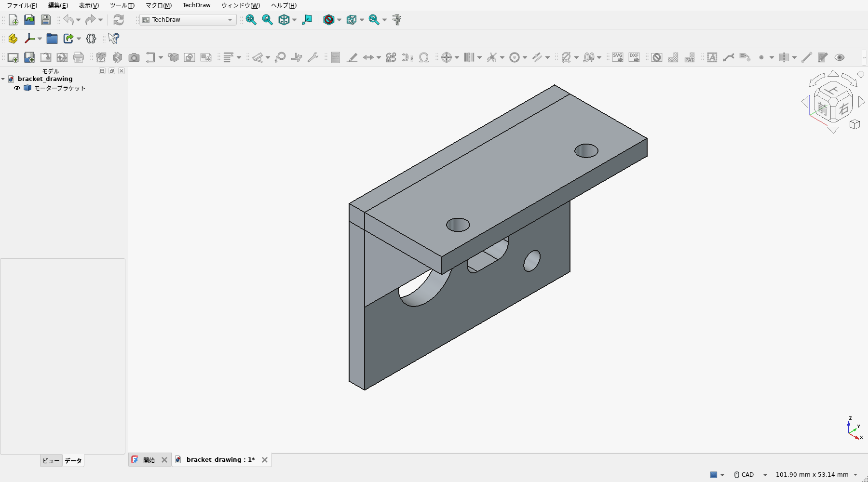Click the 前 face of navigation cube

(x=823, y=109)
